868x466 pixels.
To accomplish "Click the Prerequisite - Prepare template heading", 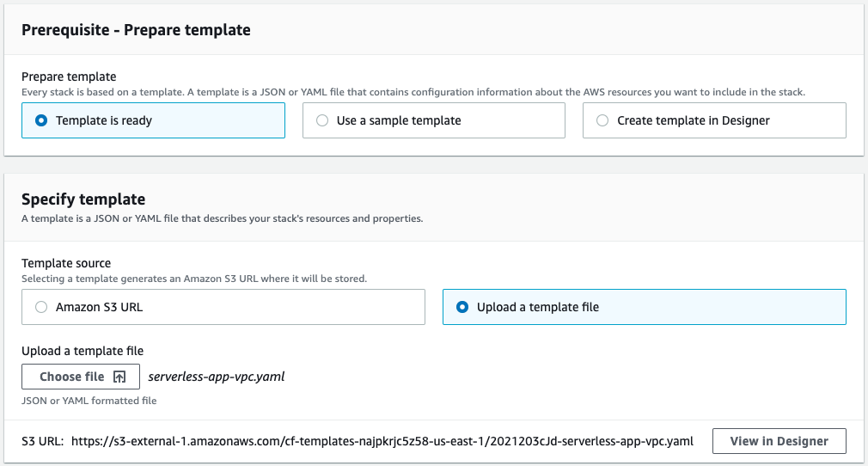I will click(136, 30).
